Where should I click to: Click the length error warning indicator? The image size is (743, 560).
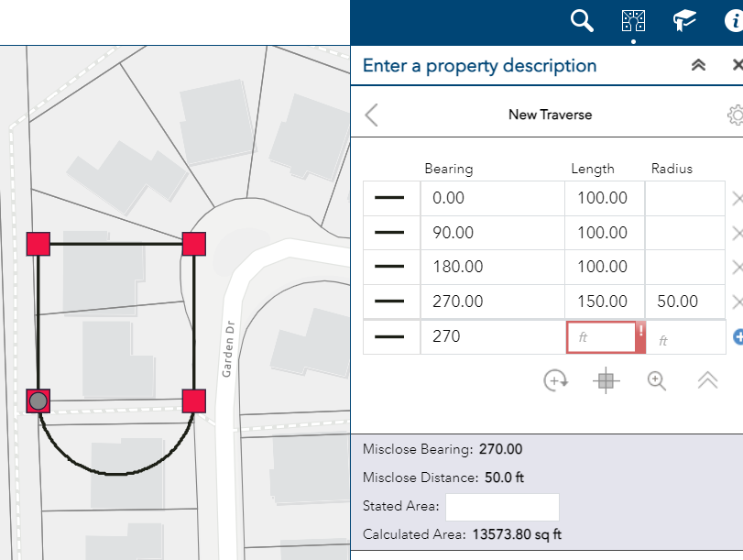click(640, 337)
